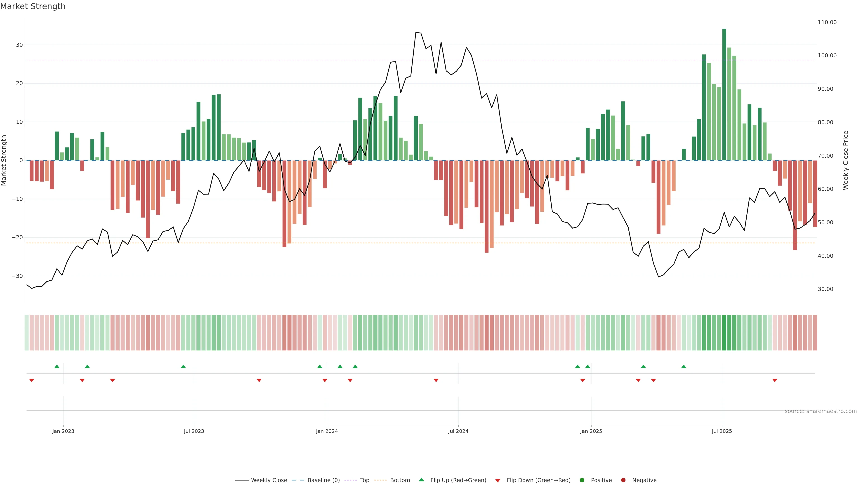This screenshot has width=868, height=488.
Task: Click the 100.00 right-axis price label
Action: 827,56
